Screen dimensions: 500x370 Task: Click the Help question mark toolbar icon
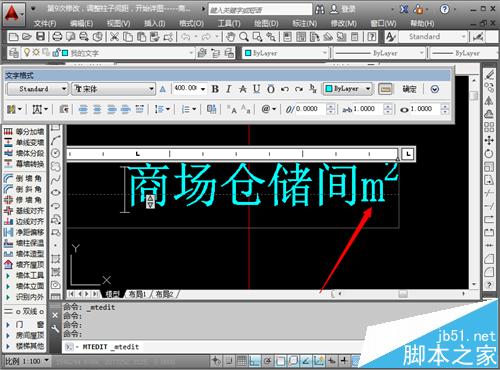click(371, 37)
